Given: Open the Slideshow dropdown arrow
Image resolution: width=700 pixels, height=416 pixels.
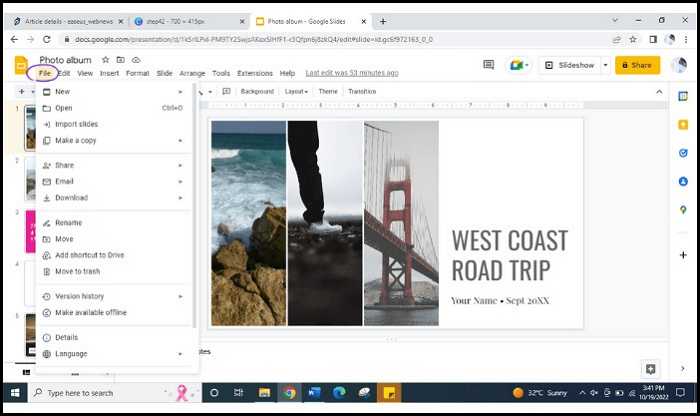Looking at the screenshot, I should click(605, 65).
